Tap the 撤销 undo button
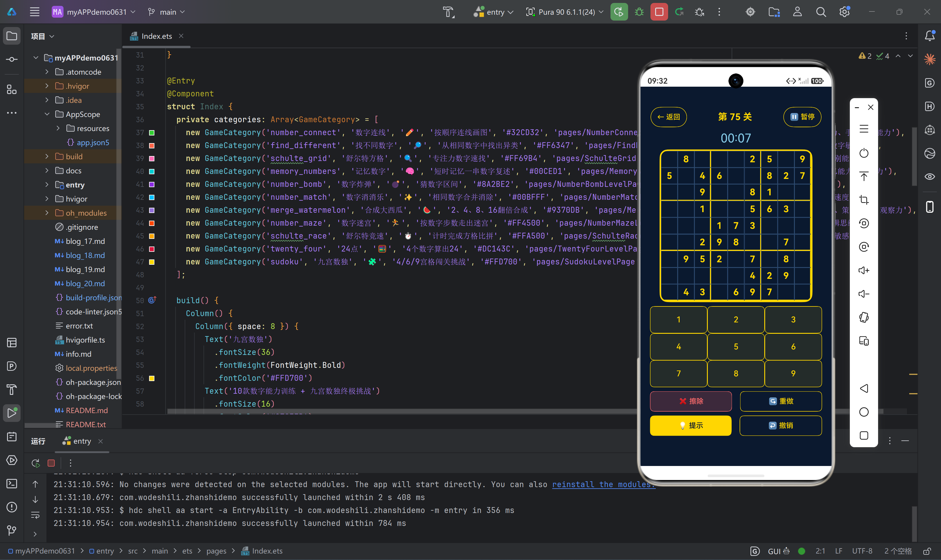 coord(781,425)
